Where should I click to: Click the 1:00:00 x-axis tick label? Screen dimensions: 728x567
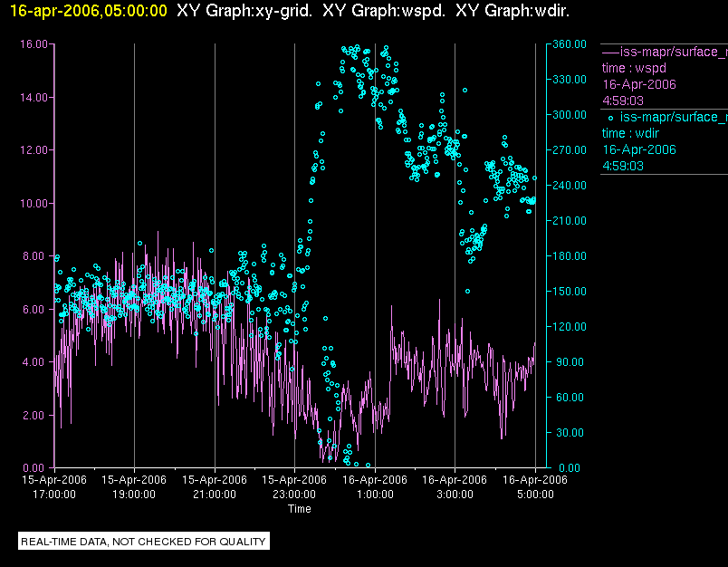[375, 495]
